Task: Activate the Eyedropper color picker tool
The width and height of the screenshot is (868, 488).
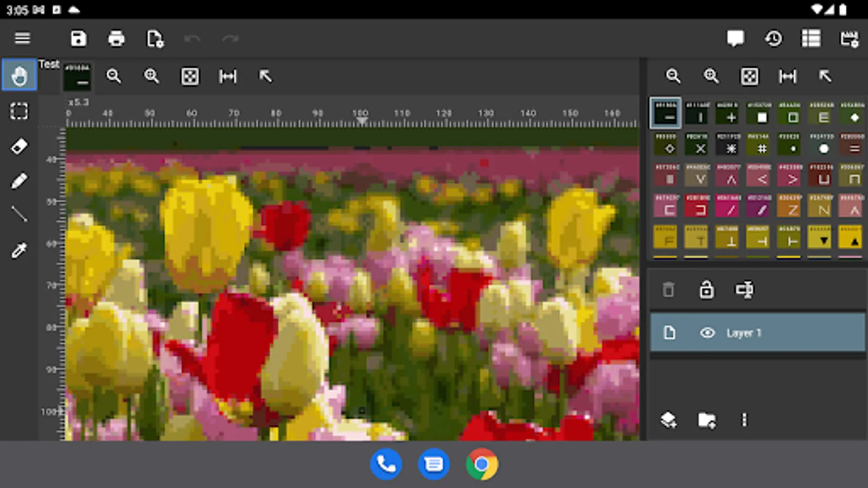Action: [x=20, y=250]
